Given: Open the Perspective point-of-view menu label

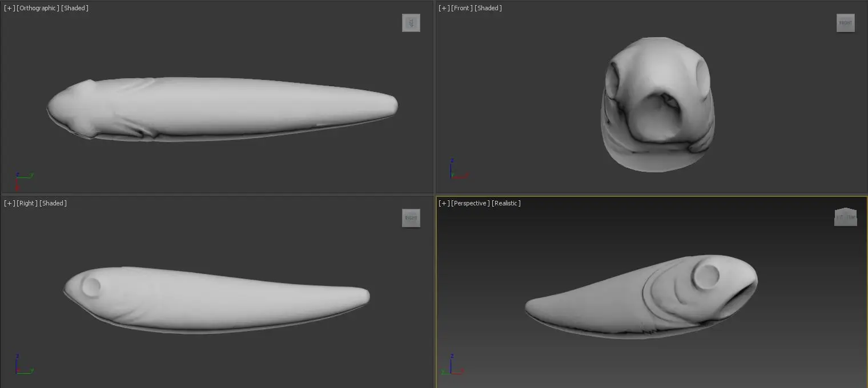Looking at the screenshot, I should 471,203.
